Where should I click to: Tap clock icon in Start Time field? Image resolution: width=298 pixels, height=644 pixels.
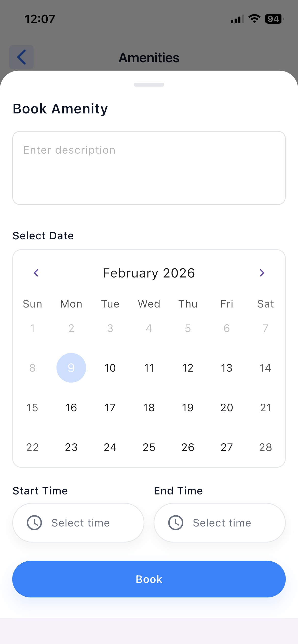point(34,523)
